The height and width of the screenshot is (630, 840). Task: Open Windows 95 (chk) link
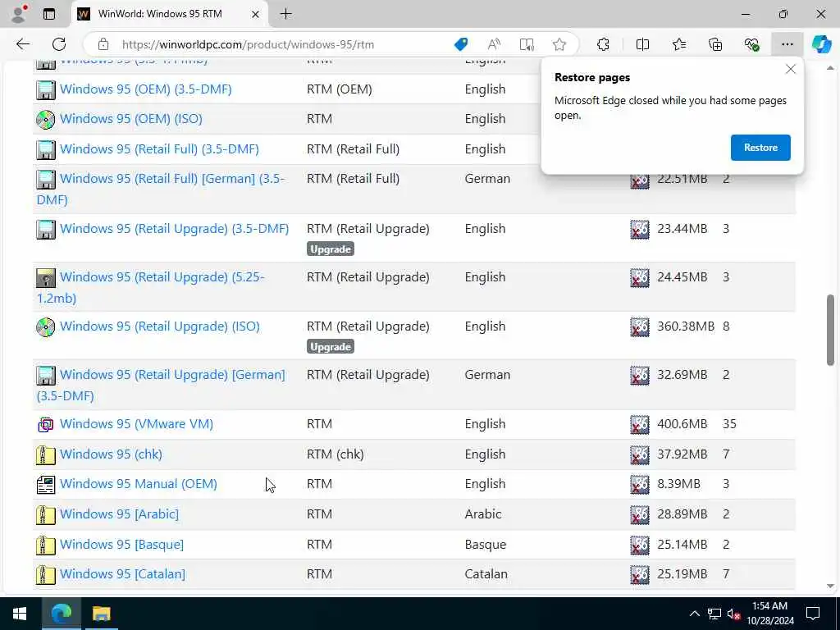coord(111,454)
